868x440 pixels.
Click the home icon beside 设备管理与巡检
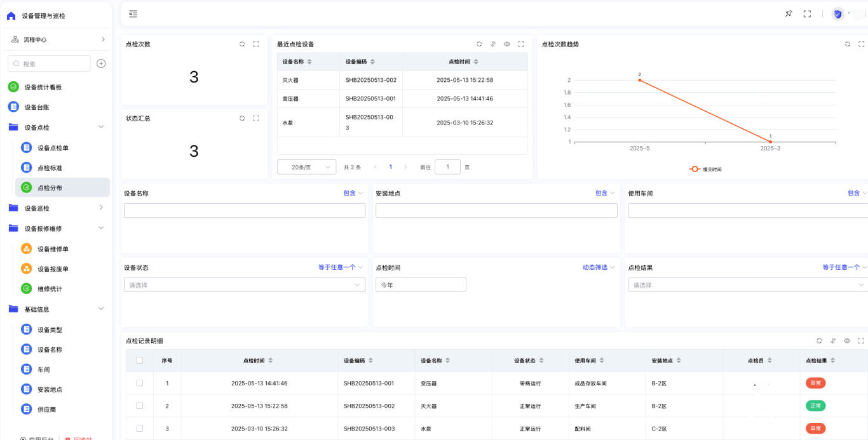tap(11, 16)
